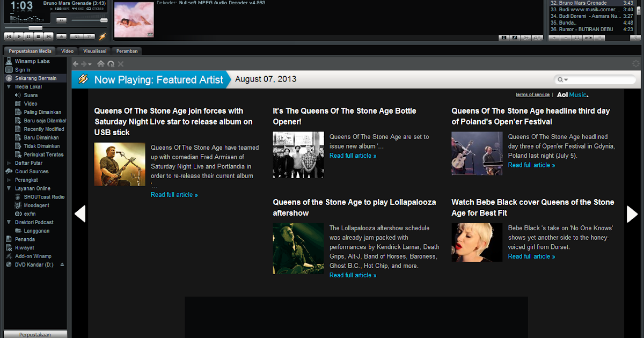This screenshot has height=338, width=644.
Task: Click the playlist plus (add) button
Action: pyautogui.click(x=554, y=38)
